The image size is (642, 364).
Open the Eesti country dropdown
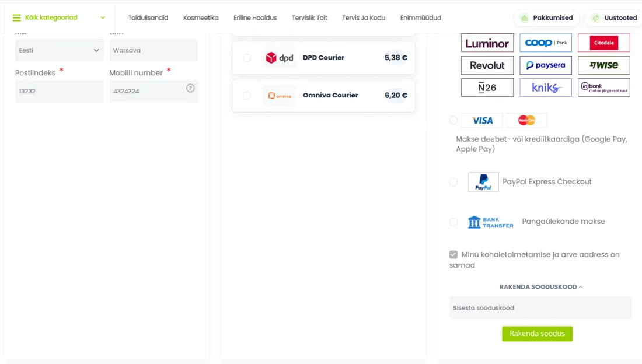[x=60, y=50]
